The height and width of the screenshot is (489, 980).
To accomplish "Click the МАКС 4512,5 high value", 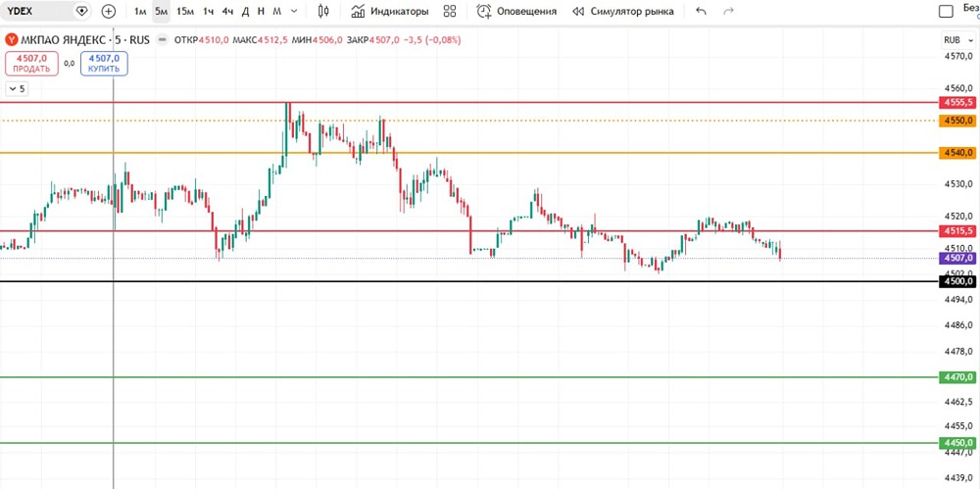I will (260, 40).
